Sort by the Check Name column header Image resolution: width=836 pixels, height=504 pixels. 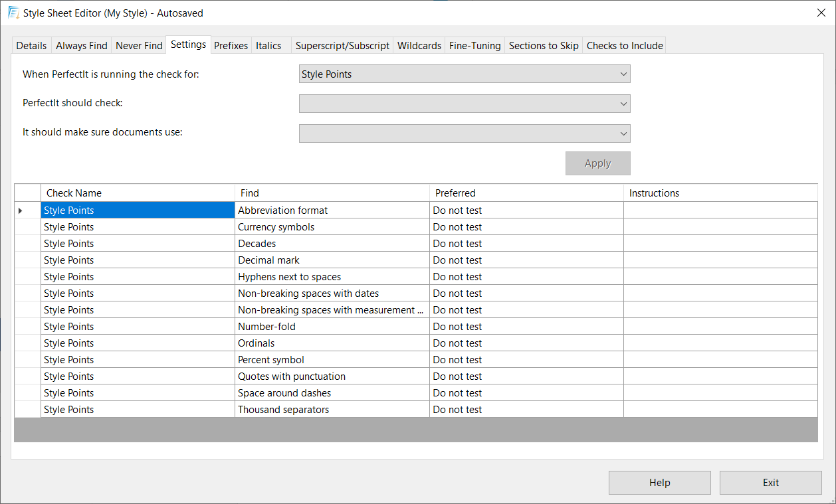point(138,193)
